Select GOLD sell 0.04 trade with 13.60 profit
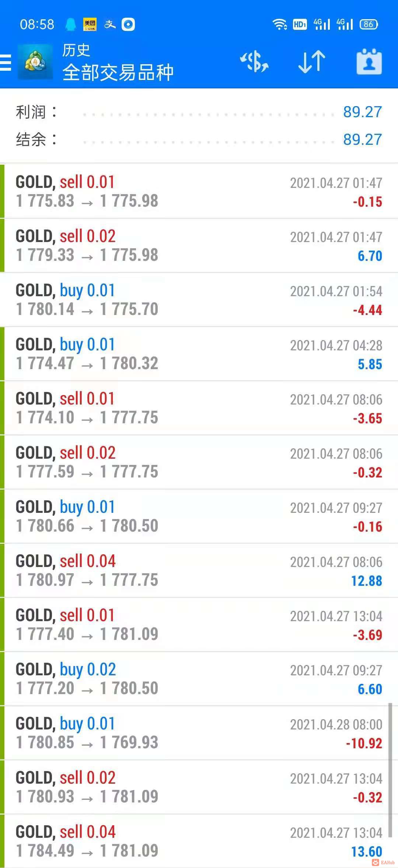Viewport: 398px width, 868px height. (x=199, y=841)
